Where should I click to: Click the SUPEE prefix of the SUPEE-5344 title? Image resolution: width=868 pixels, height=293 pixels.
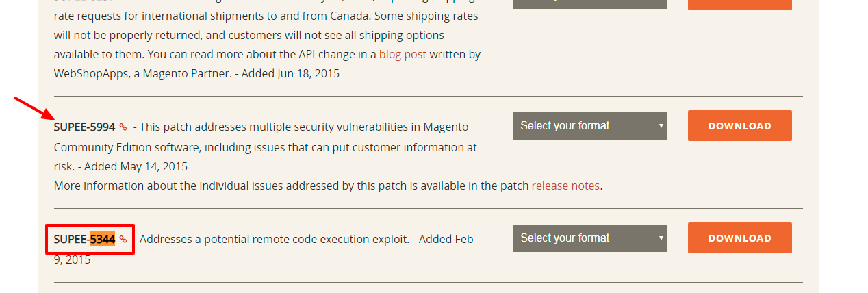point(70,239)
